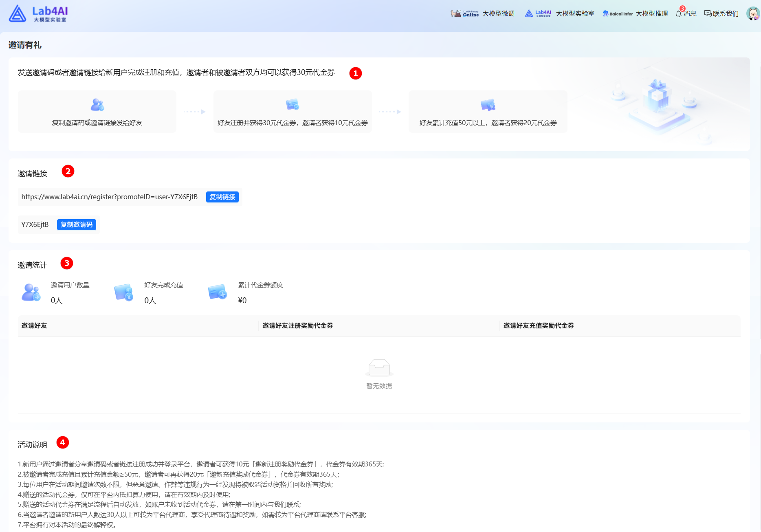This screenshot has height=532, width=761.
Task: Open the notification bell messages icon
Action: (678, 14)
